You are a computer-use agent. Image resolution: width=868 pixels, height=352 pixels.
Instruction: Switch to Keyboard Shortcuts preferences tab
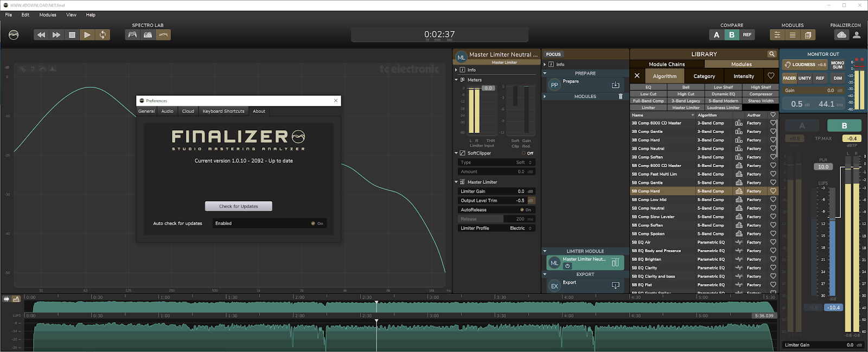pos(224,111)
